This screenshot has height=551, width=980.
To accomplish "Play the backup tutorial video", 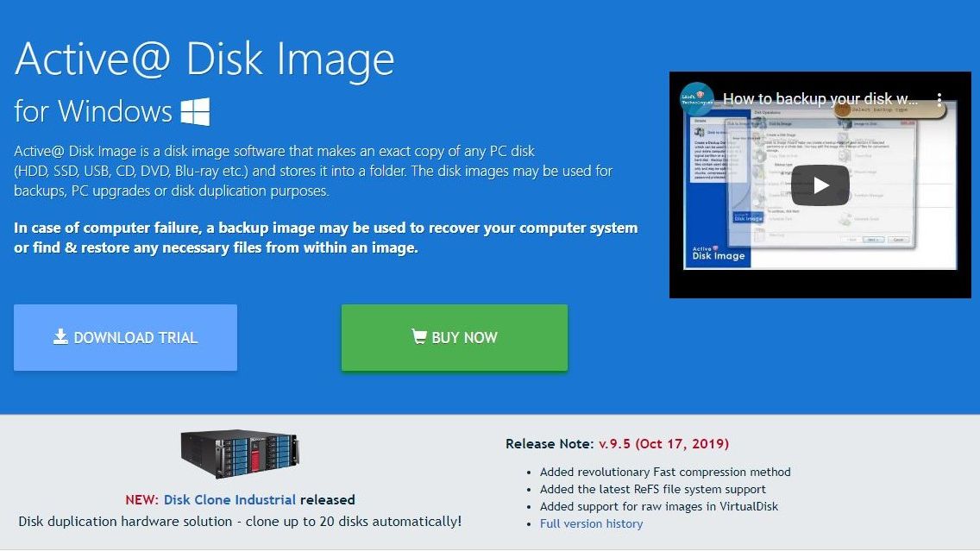I will (820, 185).
